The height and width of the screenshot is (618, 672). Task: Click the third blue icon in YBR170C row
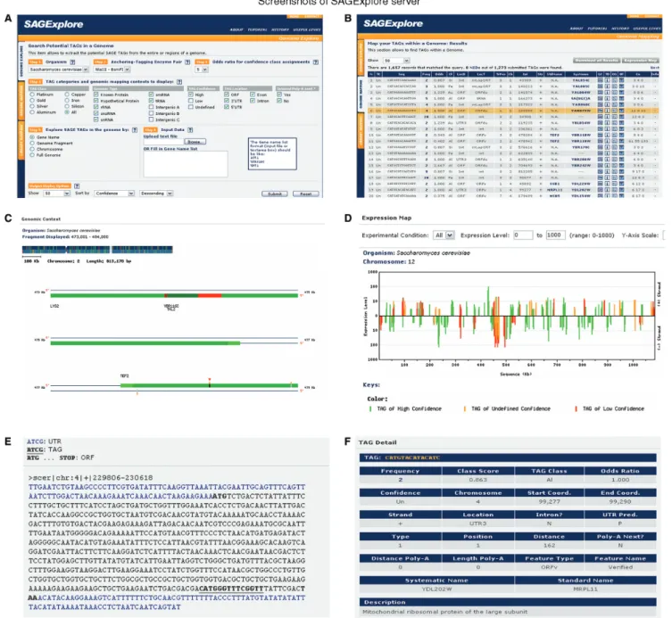click(614, 147)
